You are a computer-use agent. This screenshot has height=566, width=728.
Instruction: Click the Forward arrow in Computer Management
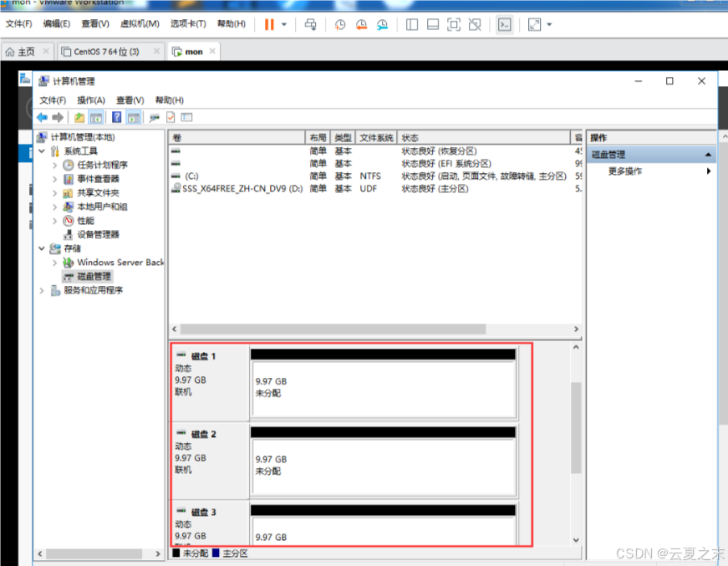[58, 118]
